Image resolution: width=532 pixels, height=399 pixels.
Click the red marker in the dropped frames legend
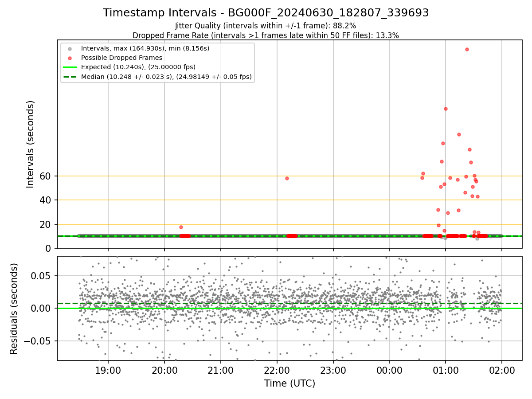pos(70,58)
